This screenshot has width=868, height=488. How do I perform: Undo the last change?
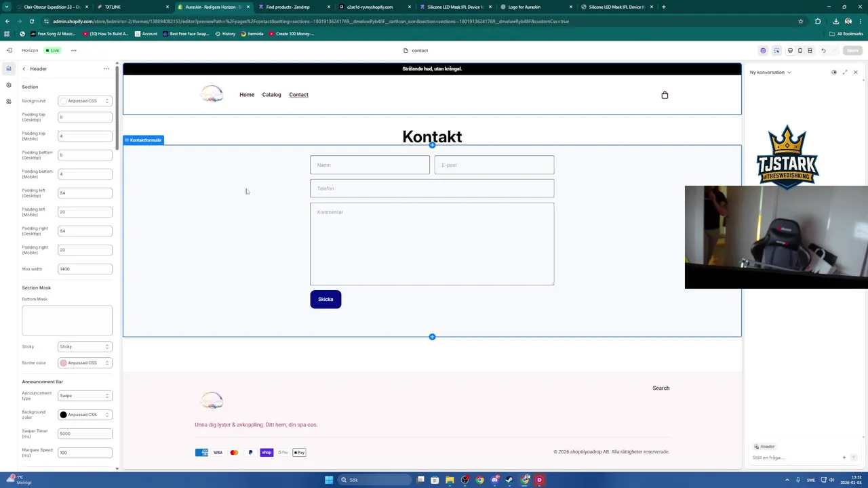click(823, 50)
